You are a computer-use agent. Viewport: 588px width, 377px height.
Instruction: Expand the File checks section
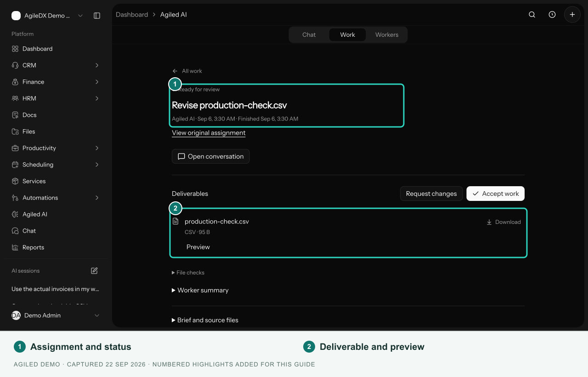click(x=188, y=273)
